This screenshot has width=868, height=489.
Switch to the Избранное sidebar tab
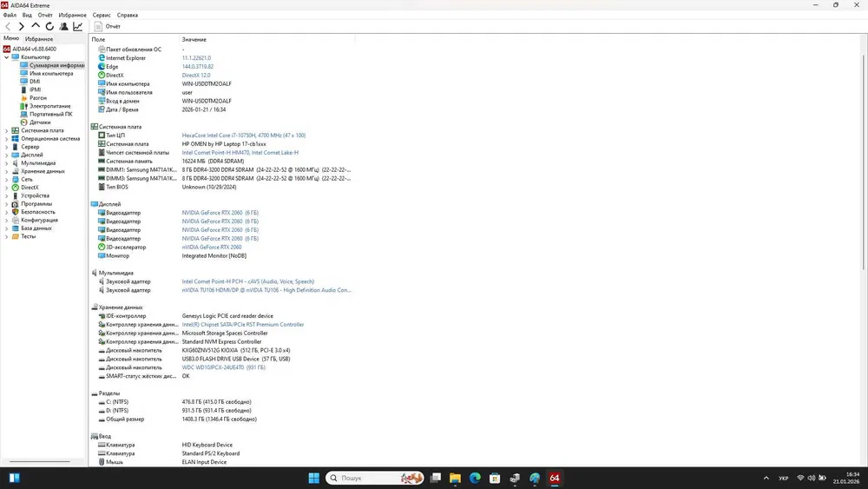click(x=39, y=39)
